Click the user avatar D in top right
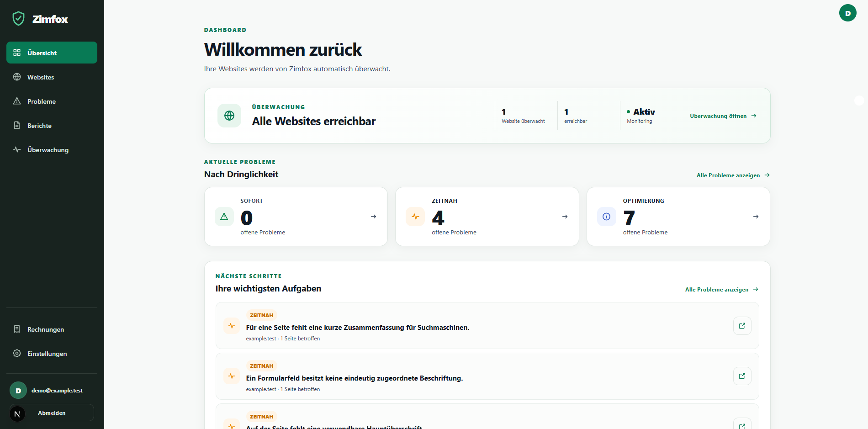The width and height of the screenshot is (868, 429). 847,13
